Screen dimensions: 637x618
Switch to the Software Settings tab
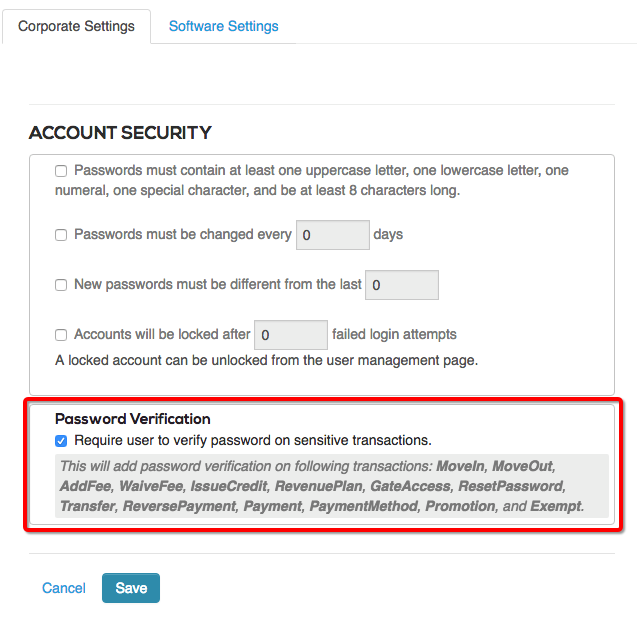pyautogui.click(x=223, y=26)
